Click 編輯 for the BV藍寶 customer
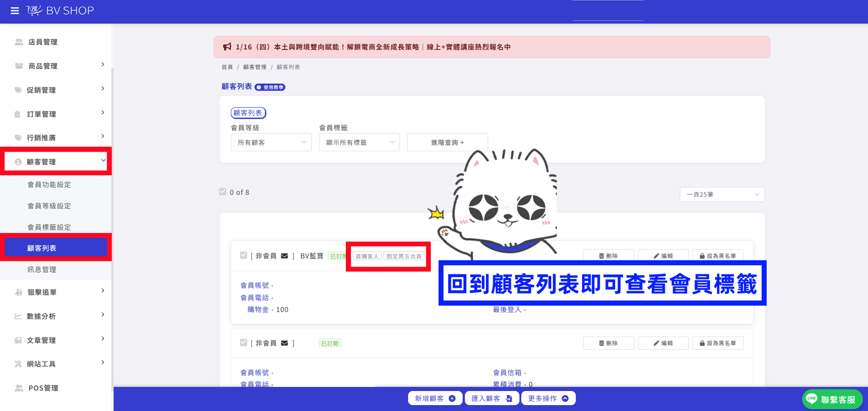The image size is (868, 411). pos(663,256)
